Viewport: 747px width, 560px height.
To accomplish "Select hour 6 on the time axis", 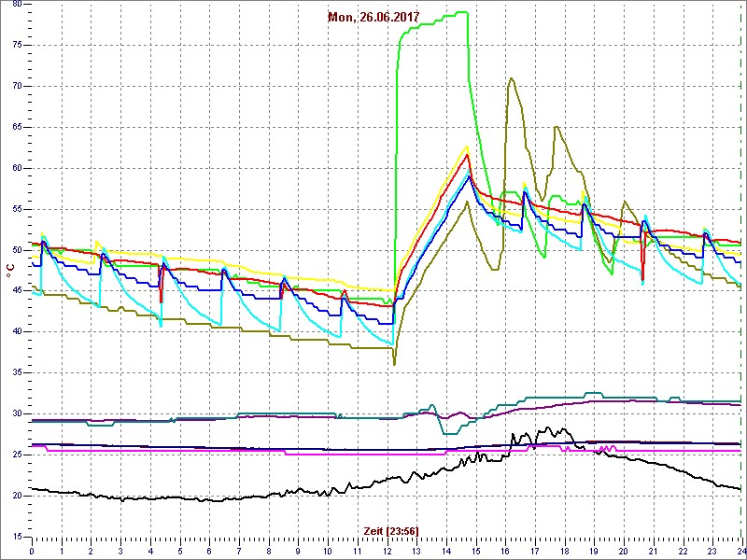I will tap(209, 551).
